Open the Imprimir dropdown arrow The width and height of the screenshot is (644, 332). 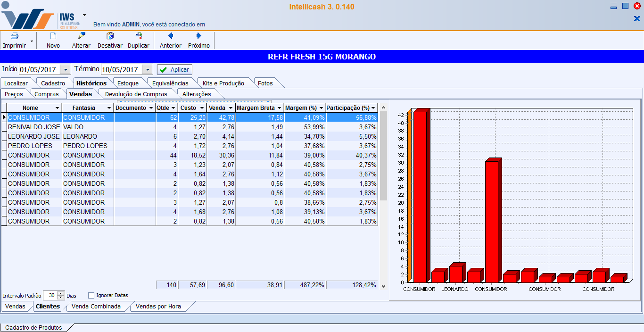point(32,41)
